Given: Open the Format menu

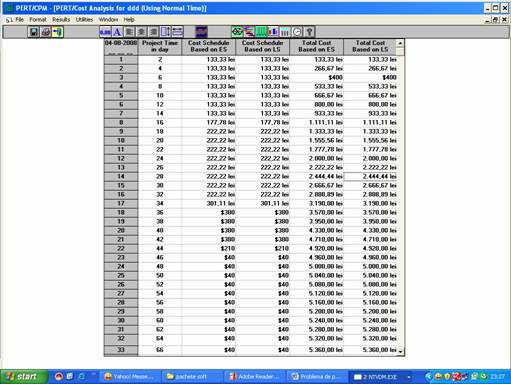Looking at the screenshot, I should 38,20.
